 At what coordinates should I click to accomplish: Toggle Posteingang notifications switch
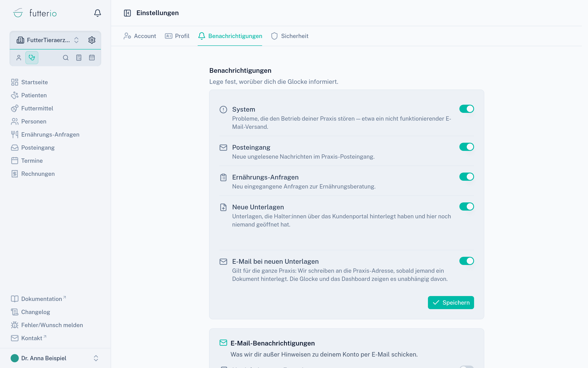tap(467, 147)
